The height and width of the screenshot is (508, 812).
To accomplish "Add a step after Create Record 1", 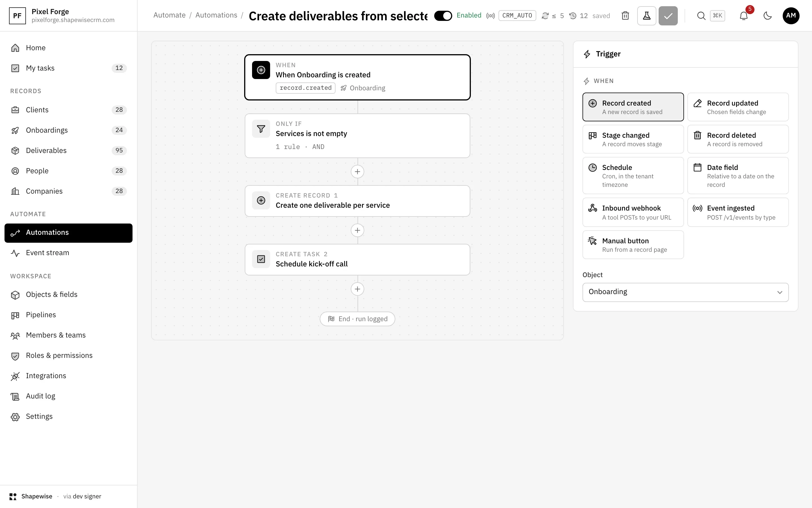I will pyautogui.click(x=357, y=231).
